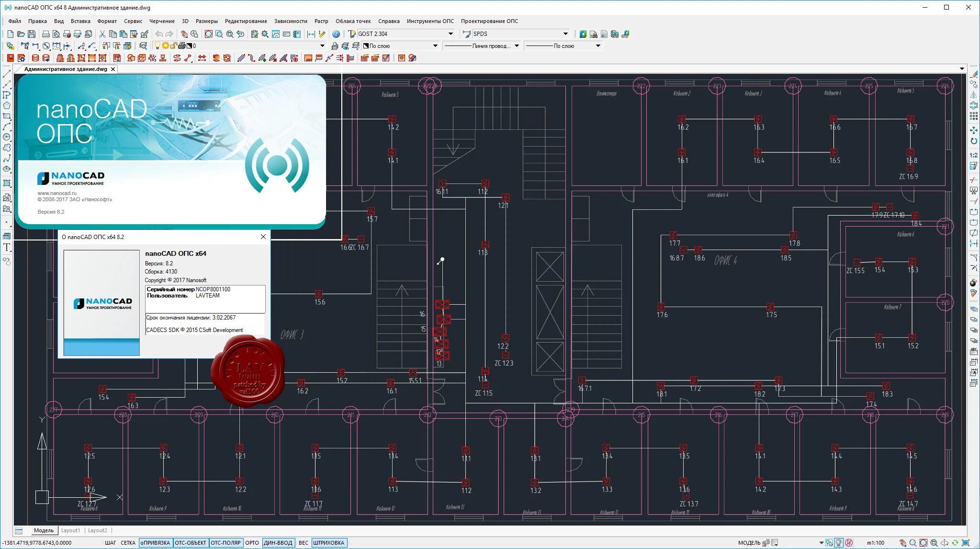Close the О nanoCAD ОПС about dialog
Image resolution: width=980 pixels, height=549 pixels.
[x=263, y=237]
